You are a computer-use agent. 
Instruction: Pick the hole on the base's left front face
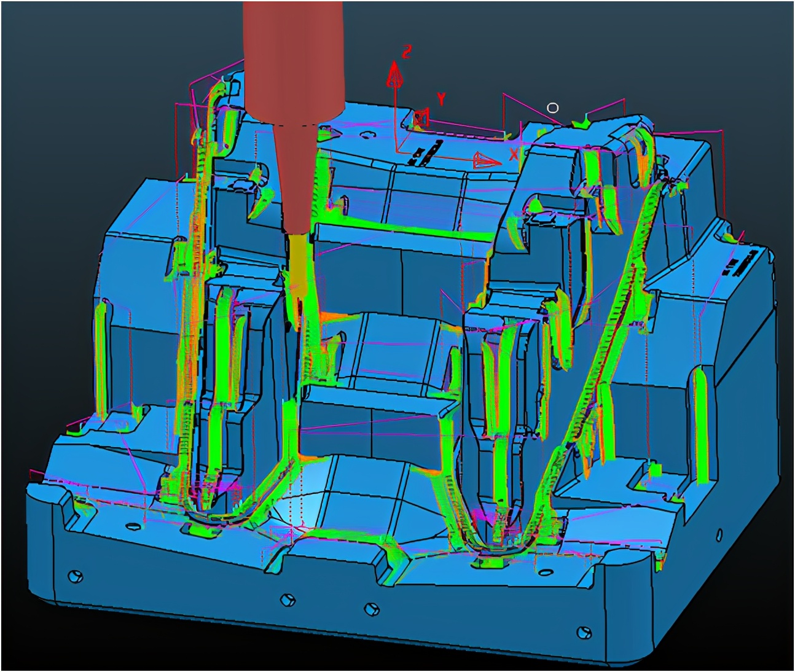(75, 576)
